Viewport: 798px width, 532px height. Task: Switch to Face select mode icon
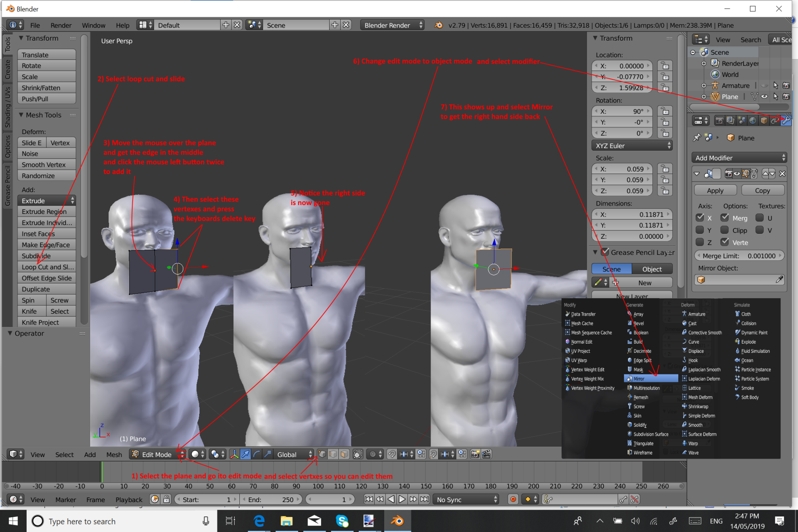coord(344,454)
